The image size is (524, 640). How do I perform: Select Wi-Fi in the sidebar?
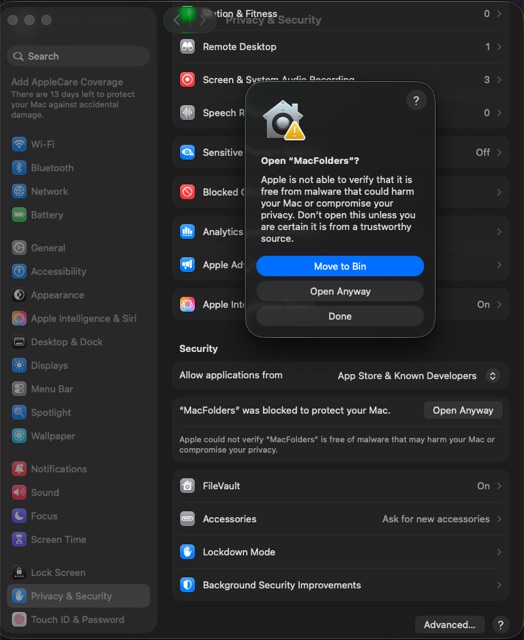tap(78, 144)
